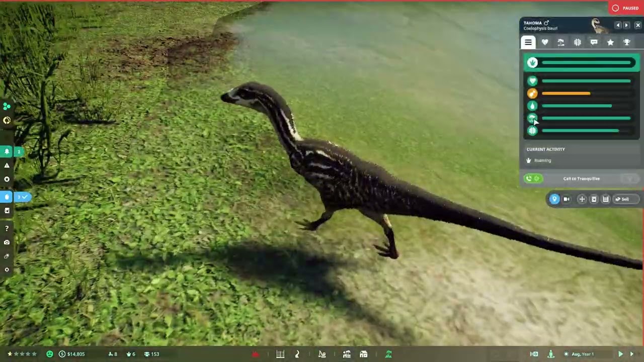Click the red PAUSED indicator

pyautogui.click(x=626, y=8)
